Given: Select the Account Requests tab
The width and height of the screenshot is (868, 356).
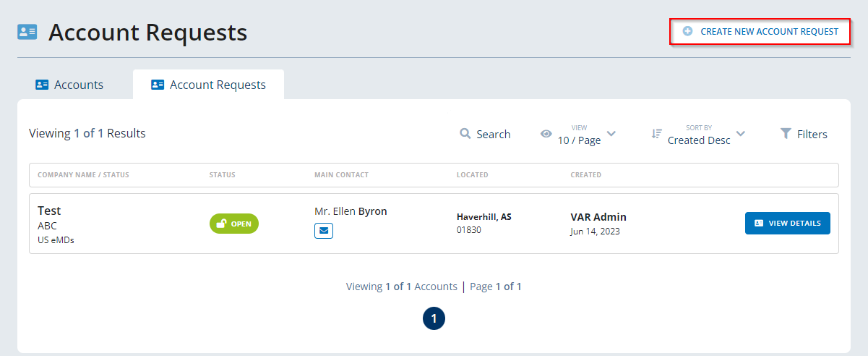Looking at the screenshot, I should tap(208, 85).
